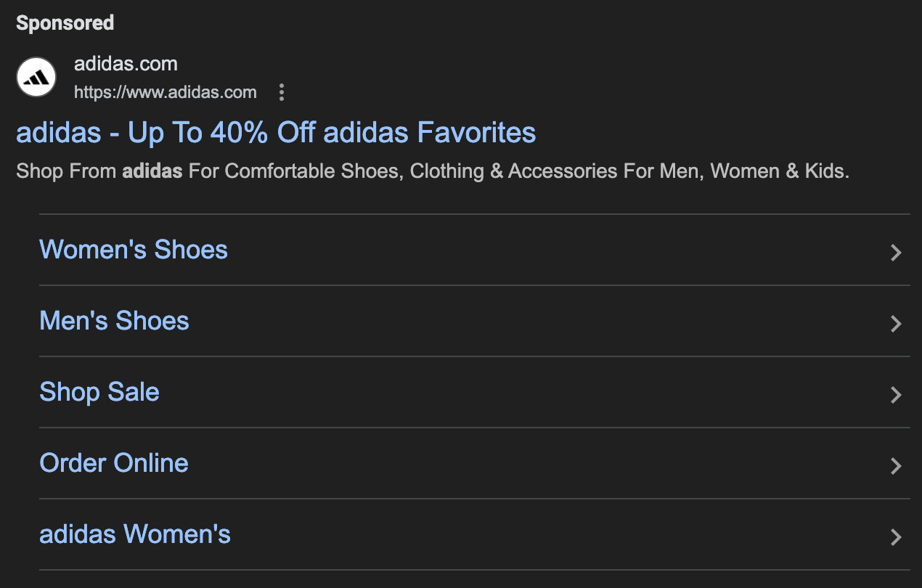Visit the adidas Women's sitelink

pyautogui.click(x=135, y=534)
